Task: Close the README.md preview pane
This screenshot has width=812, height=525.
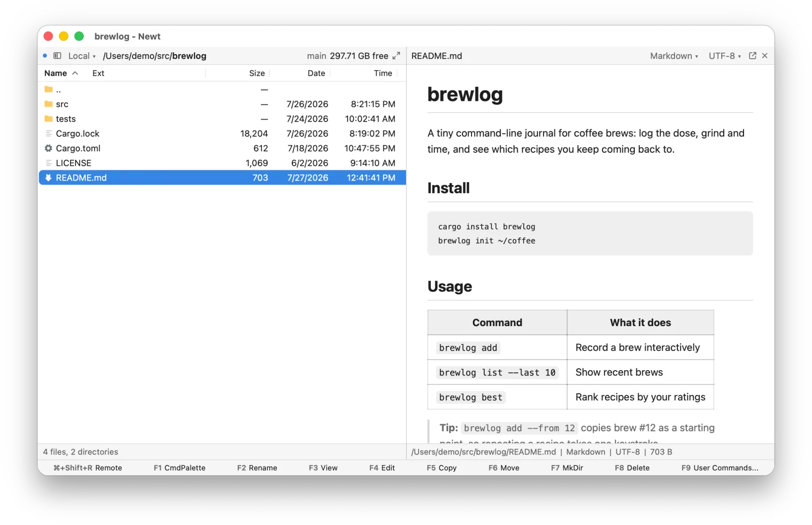Action: (x=765, y=56)
